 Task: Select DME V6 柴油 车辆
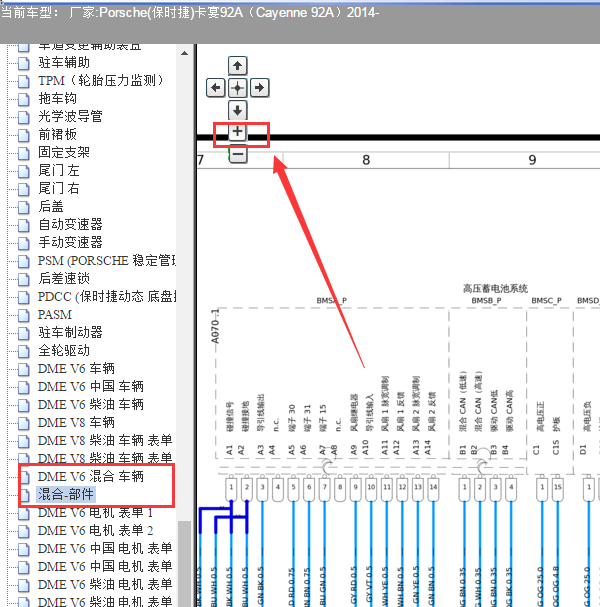91,405
